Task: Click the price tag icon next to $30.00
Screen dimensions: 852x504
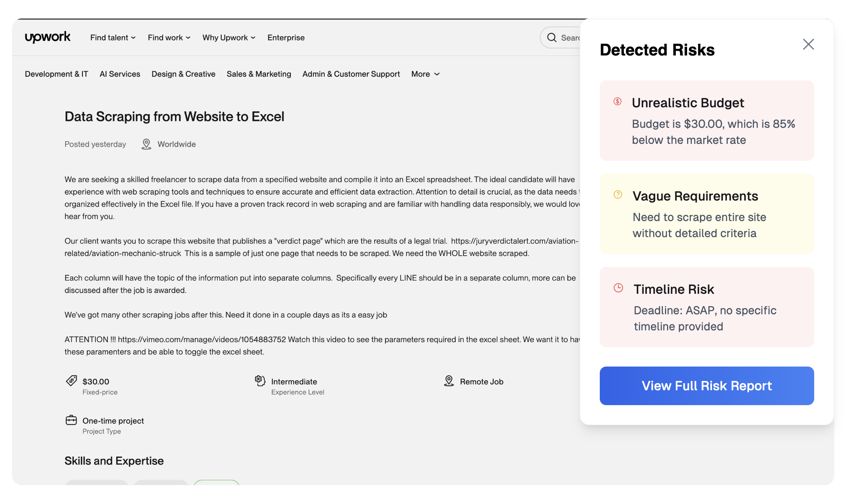Action: click(72, 381)
